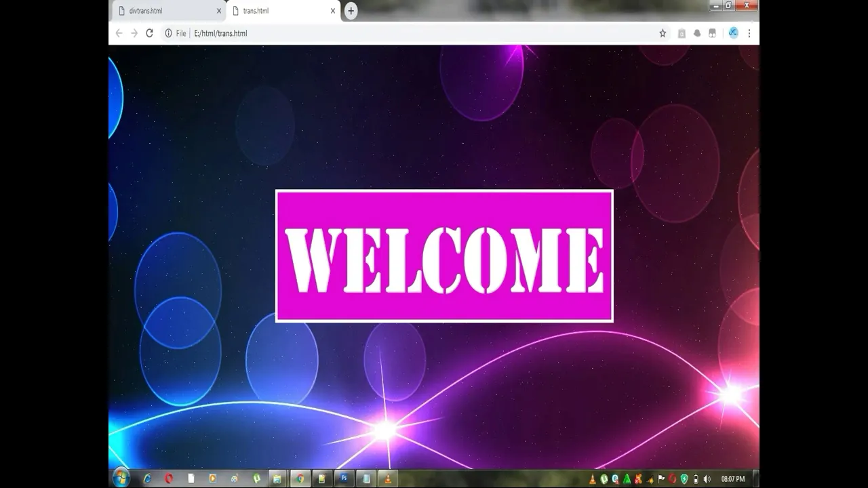
Task: Open uTorrent from the taskbar
Action: [x=256, y=479]
